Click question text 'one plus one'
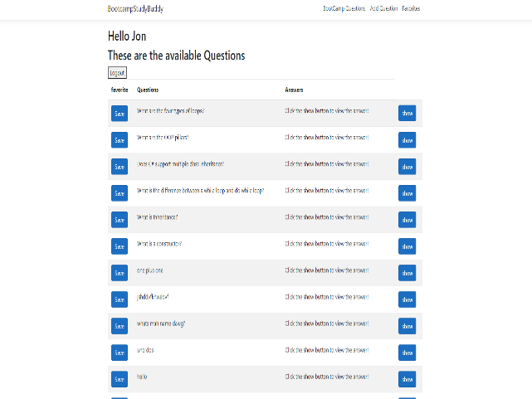The width and height of the screenshot is (532, 399). (x=149, y=270)
